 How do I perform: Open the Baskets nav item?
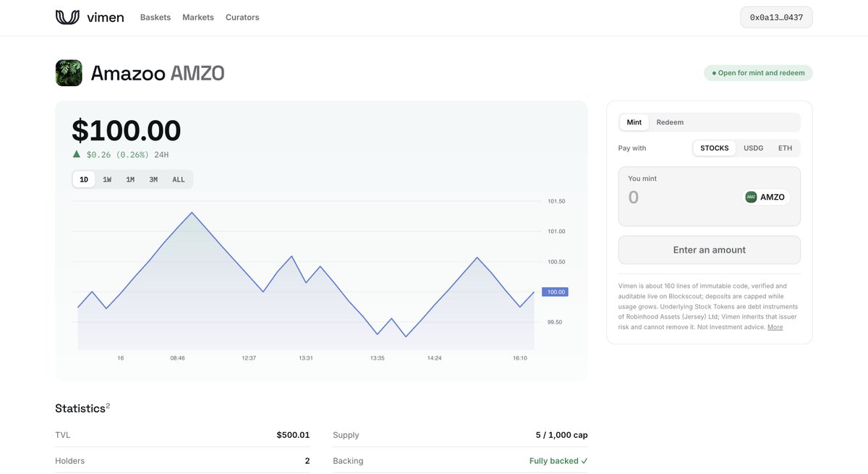click(156, 17)
